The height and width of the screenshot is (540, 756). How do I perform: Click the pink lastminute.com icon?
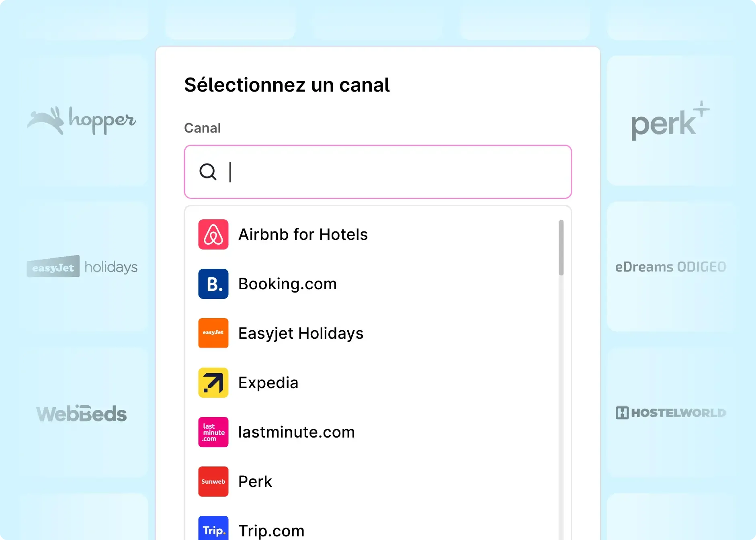coord(213,432)
